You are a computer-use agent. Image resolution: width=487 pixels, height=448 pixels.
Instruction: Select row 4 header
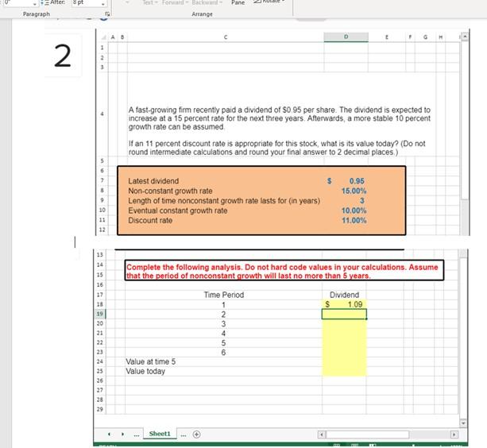(102, 114)
